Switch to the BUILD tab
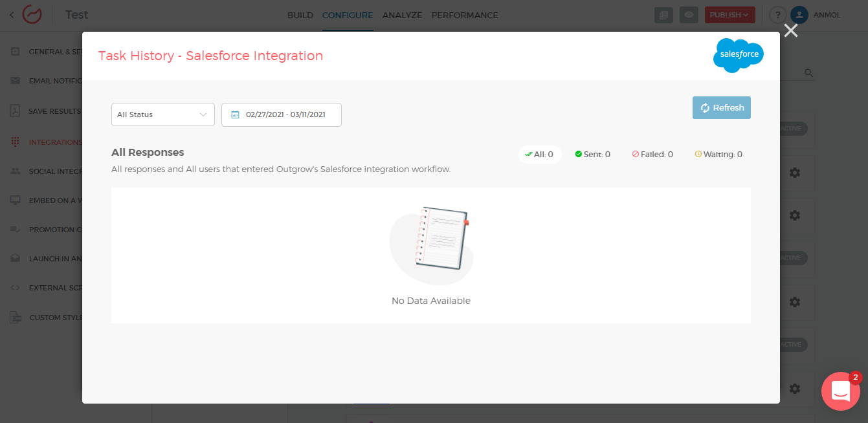Viewport: 868px width, 423px height. [x=300, y=15]
